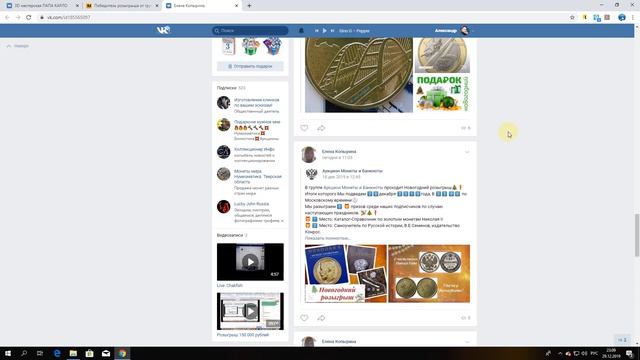
Task: Click the Отправить подарок button
Action: (x=250, y=66)
